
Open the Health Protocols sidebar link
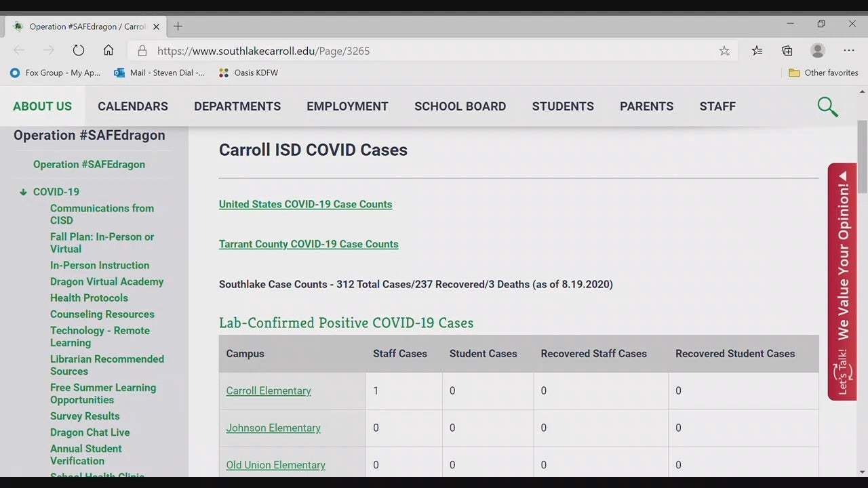tap(89, 298)
